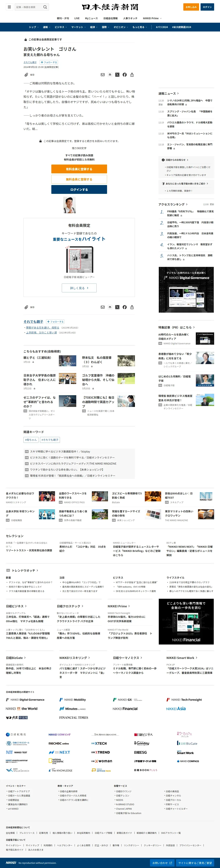Open NIKKEI Mobility logo link

73,700
